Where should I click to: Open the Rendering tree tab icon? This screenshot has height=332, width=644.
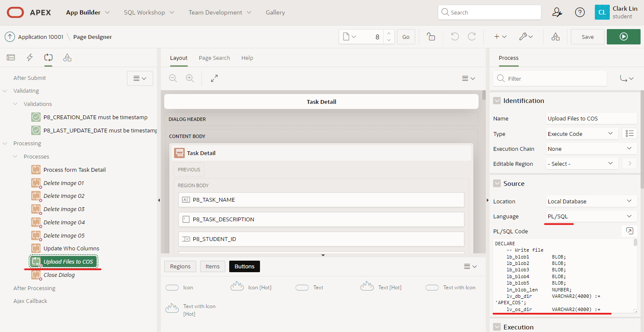[x=11, y=58]
